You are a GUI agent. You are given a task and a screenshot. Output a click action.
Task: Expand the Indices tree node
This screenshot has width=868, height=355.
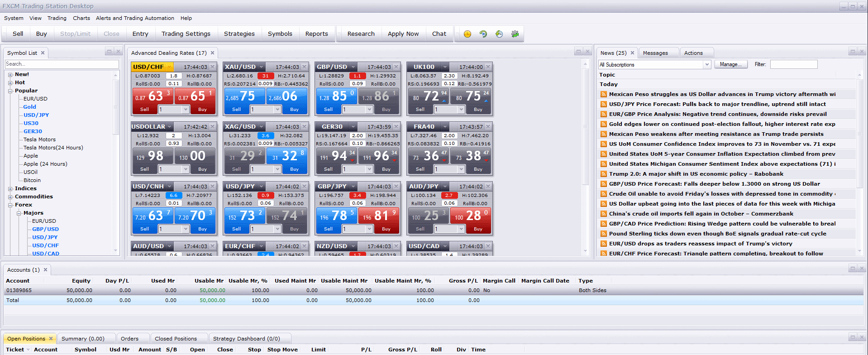pyautogui.click(x=10, y=189)
